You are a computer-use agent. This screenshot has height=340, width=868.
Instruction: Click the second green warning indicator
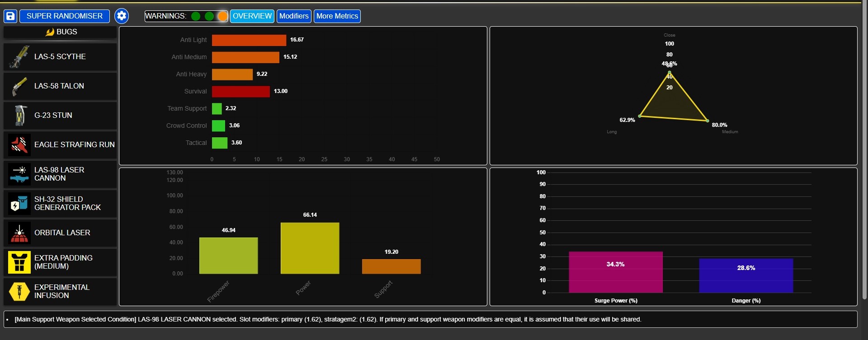(209, 16)
